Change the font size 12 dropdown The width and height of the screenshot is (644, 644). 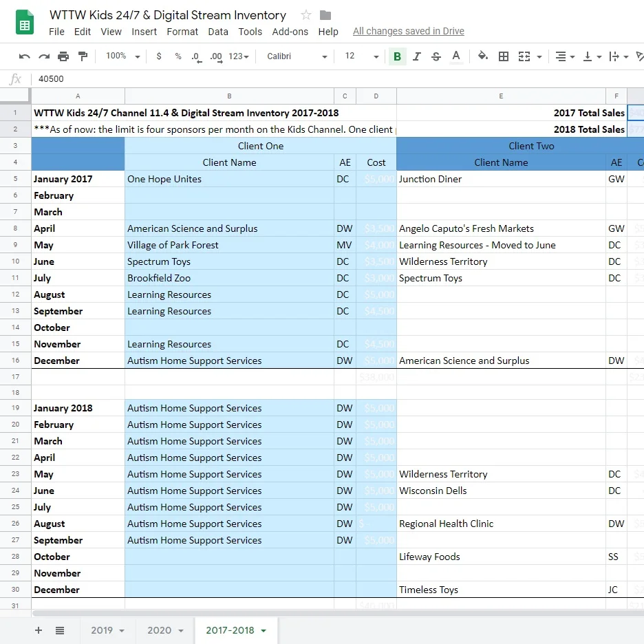(x=362, y=56)
